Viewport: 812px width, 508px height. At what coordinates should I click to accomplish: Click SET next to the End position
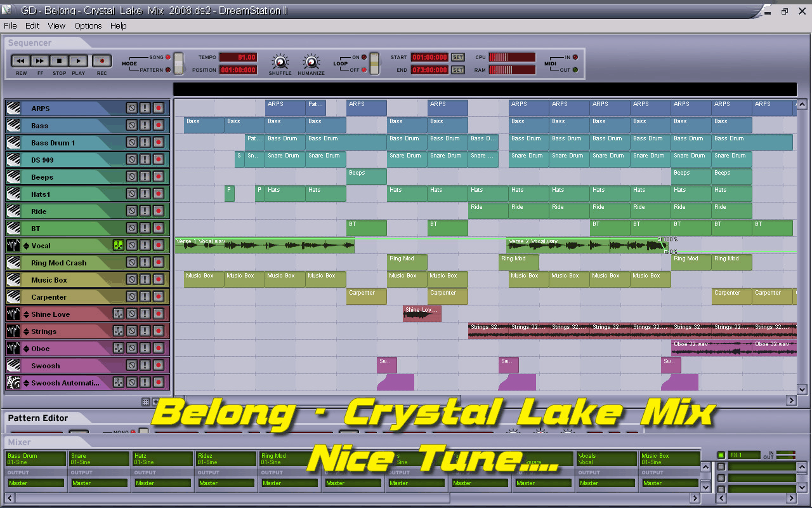pos(458,70)
